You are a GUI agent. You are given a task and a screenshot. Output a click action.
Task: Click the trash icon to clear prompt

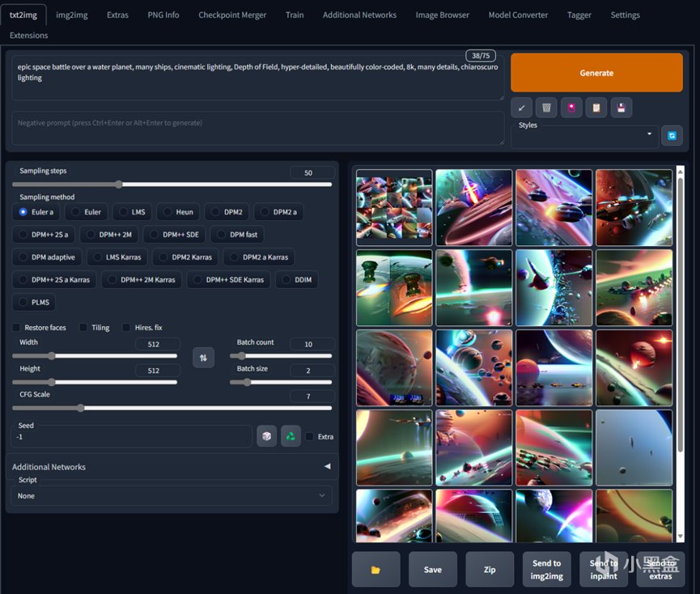coord(546,108)
